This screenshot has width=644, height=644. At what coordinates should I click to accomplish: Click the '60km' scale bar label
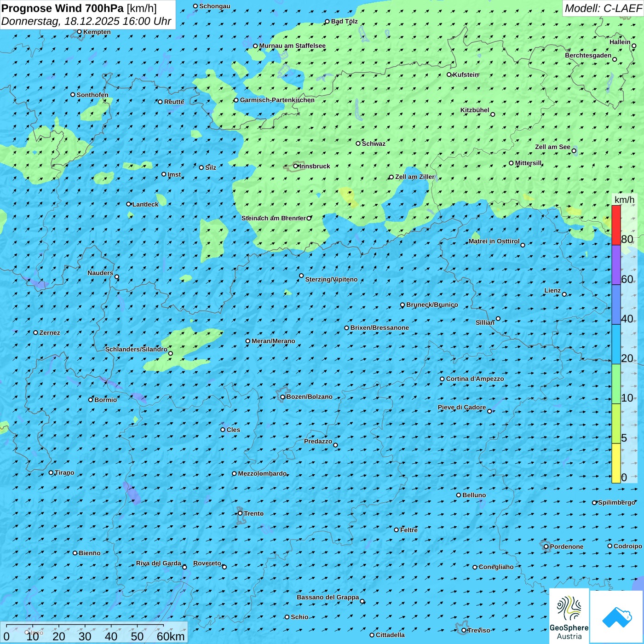171,636
